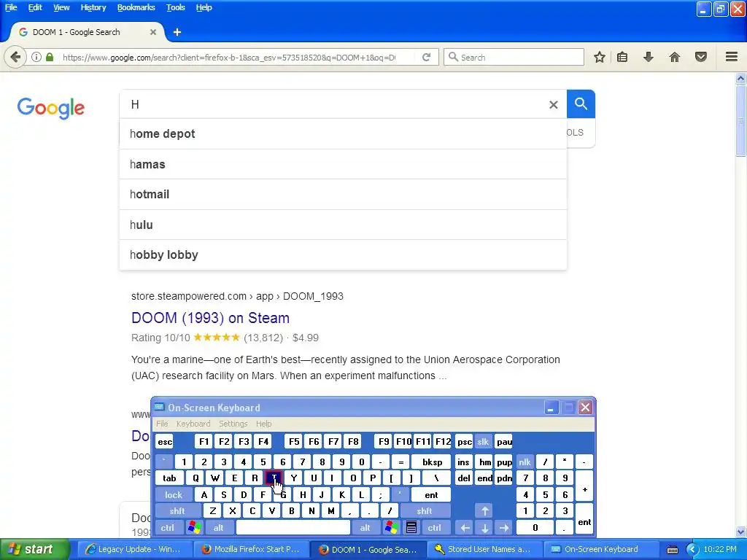Open the Firefox hamburger menu
Viewport: 747px width, 560px height.
732,57
